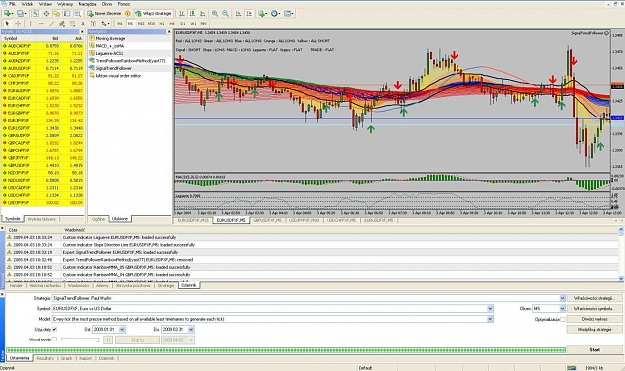Image resolution: width=625 pixels, height=371 pixels.
Task: Select the text A tool
Action: (x=83, y=24)
